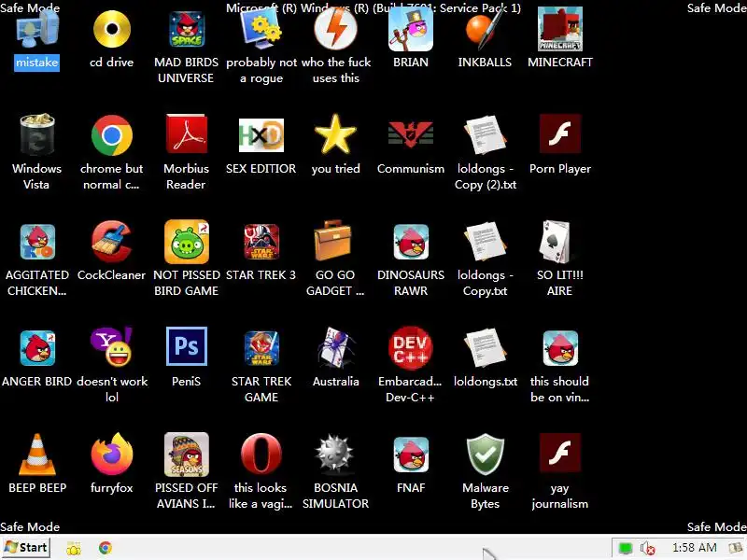
Task: Open 'chrome but normal' Chrome icon
Action: coord(112,135)
